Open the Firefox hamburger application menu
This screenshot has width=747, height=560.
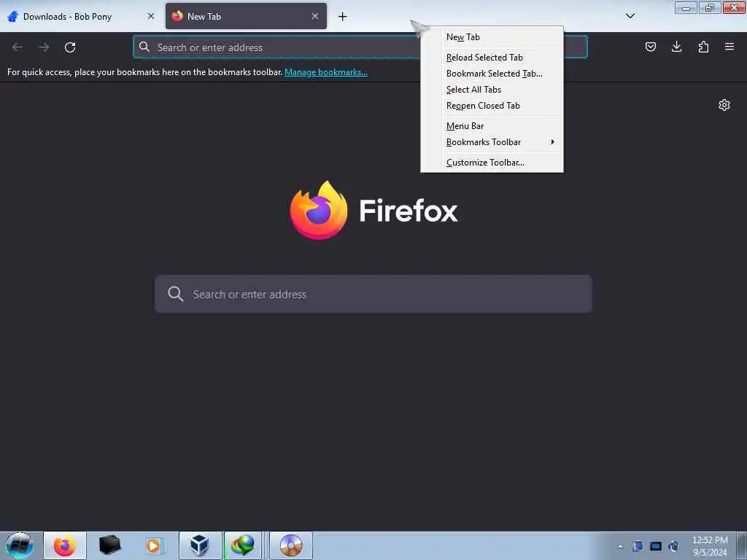pyautogui.click(x=729, y=47)
